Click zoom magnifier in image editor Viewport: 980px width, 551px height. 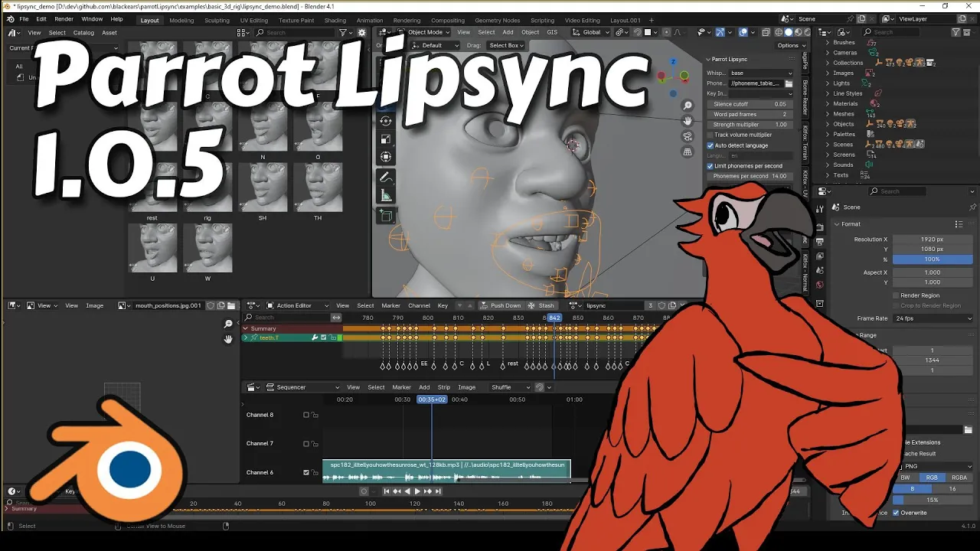(228, 324)
